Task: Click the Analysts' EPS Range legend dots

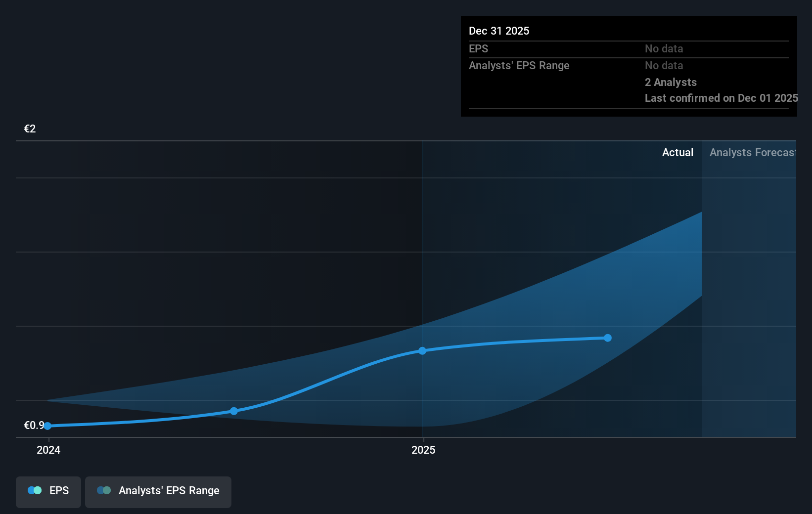Action: 103,490
